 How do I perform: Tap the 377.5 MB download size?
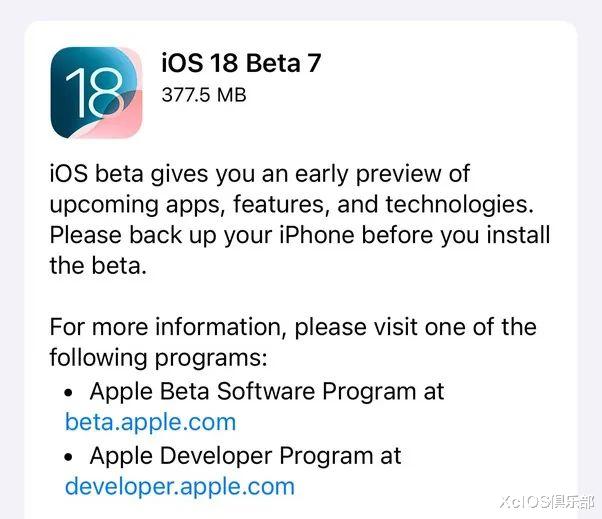click(x=204, y=95)
